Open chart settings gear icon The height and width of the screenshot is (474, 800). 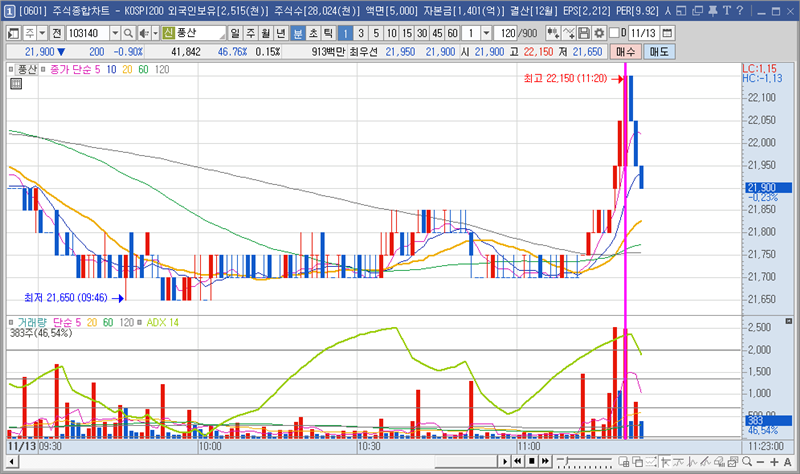point(598,33)
